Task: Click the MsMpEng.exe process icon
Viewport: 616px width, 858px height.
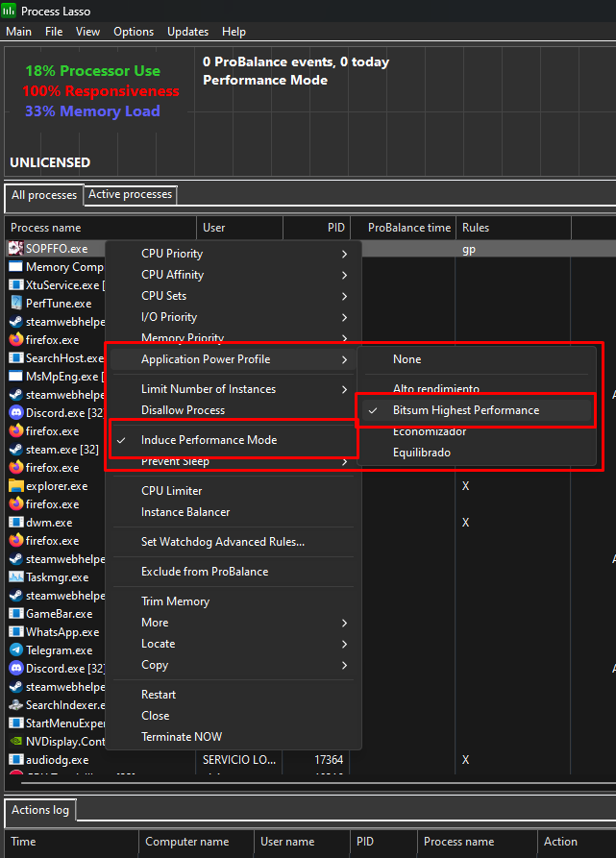Action: point(16,377)
